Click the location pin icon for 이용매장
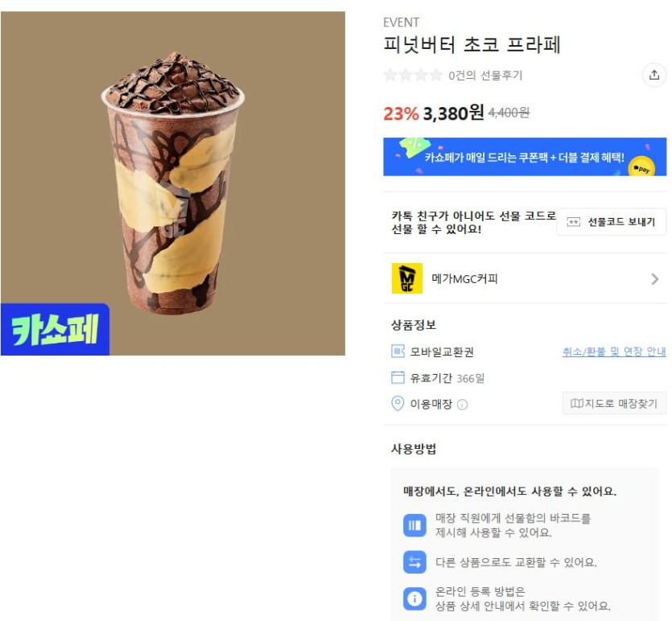This screenshot has height=621, width=672. pyautogui.click(x=398, y=404)
